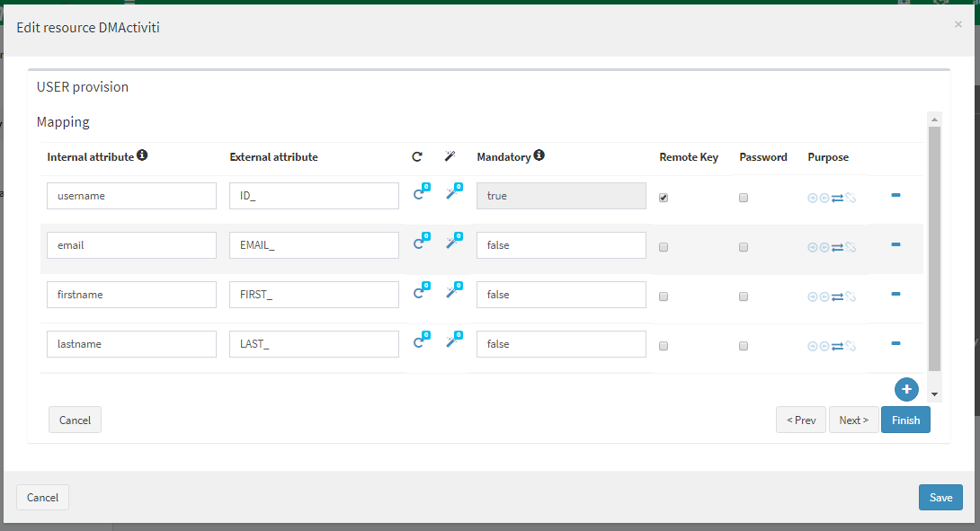Image resolution: width=980 pixels, height=531 pixels.
Task: Cancel the USER provision wizard
Action: pos(75,420)
